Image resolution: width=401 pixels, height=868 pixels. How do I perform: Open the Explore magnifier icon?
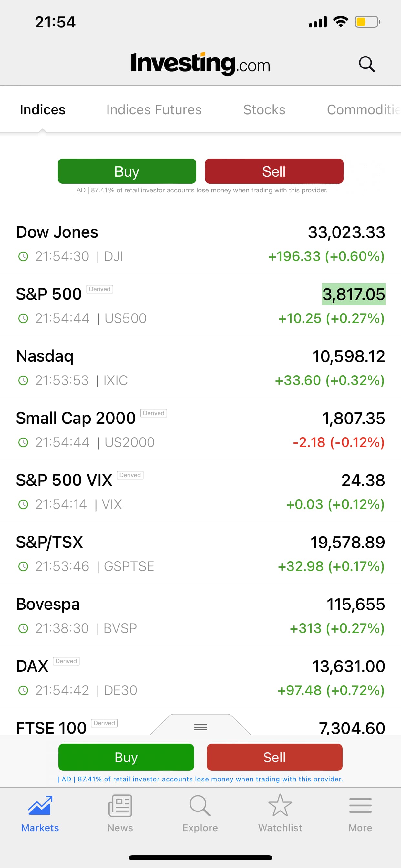point(200,806)
